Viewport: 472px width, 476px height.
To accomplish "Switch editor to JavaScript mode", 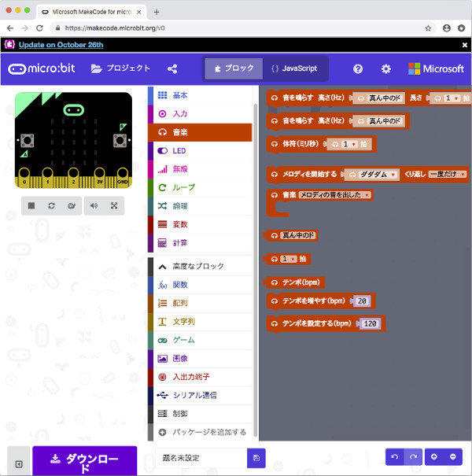I will 294,68.
